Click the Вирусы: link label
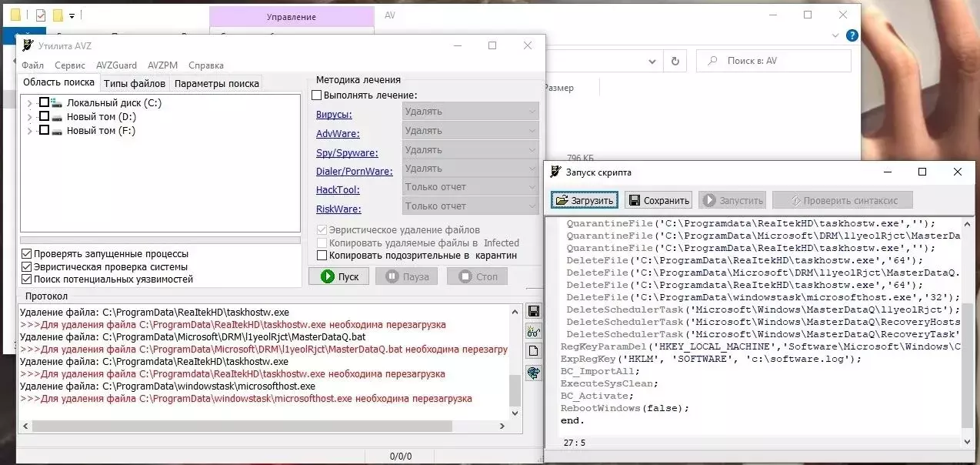The height and width of the screenshot is (465, 980). click(334, 115)
